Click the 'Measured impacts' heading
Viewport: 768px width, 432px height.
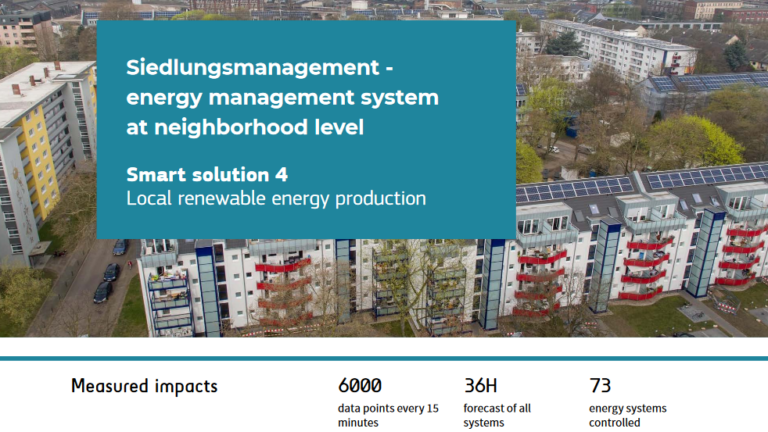[x=144, y=386]
